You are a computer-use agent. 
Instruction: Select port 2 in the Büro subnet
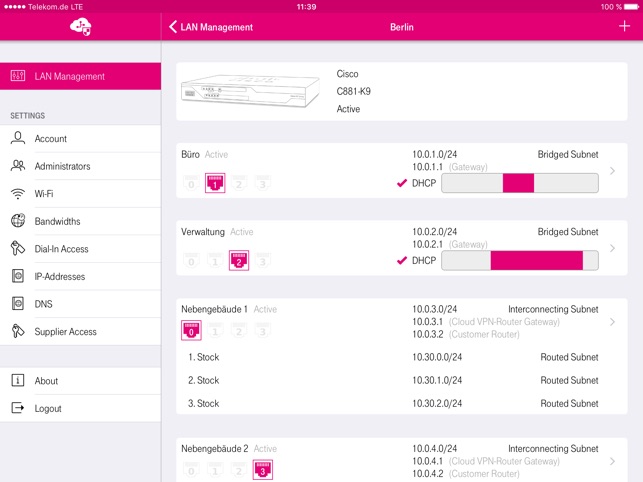coord(239,183)
